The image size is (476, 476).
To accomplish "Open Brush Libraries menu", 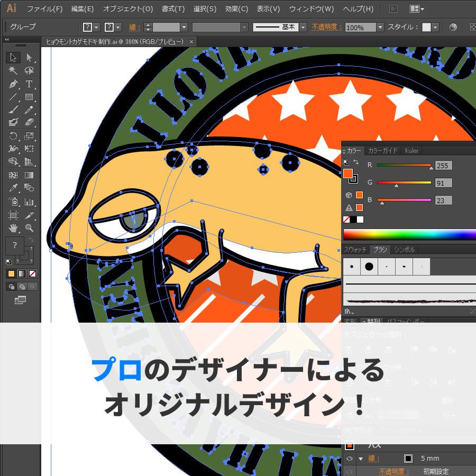I will point(350,311).
